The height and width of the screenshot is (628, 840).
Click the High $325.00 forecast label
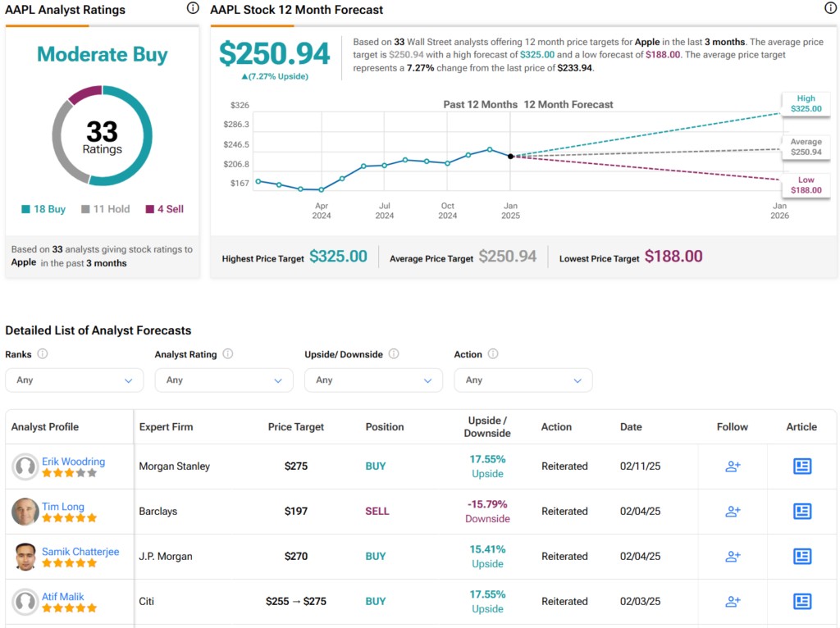tap(805, 103)
